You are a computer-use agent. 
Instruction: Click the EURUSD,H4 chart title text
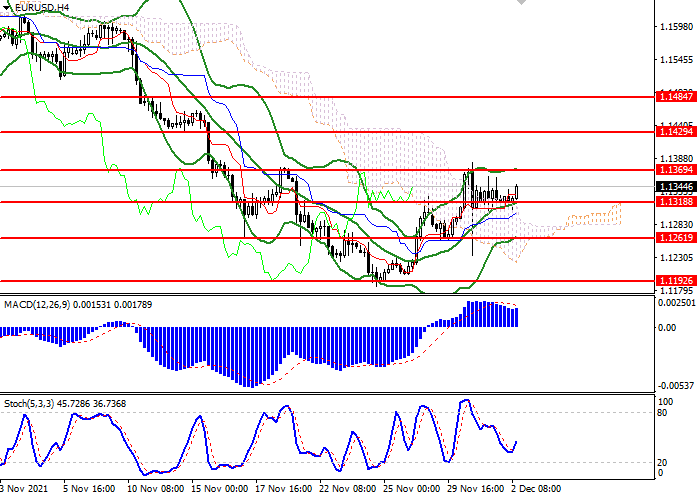(42, 7)
